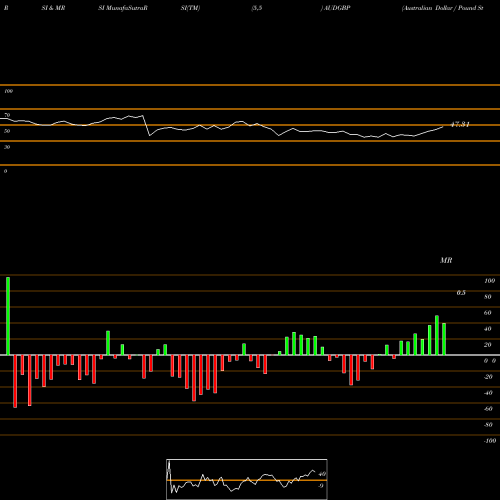Click the -20 label on the MR axis
This screenshot has width=500, height=500.
click(x=488, y=377)
